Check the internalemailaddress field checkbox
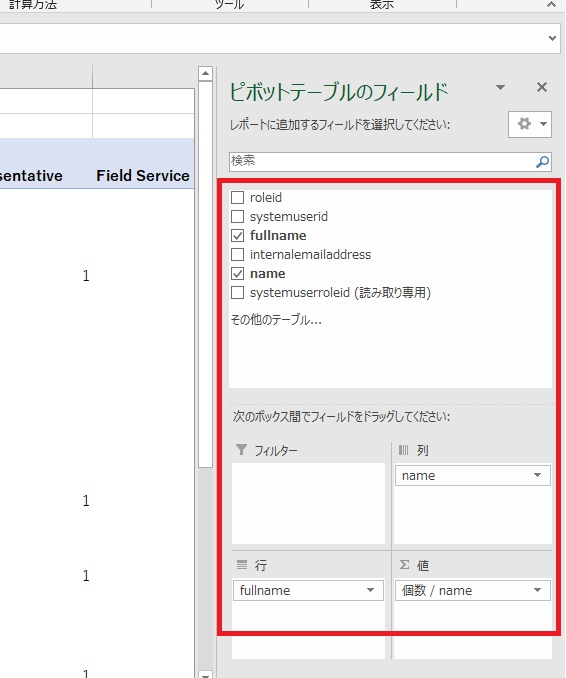566x678 pixels. [237, 254]
